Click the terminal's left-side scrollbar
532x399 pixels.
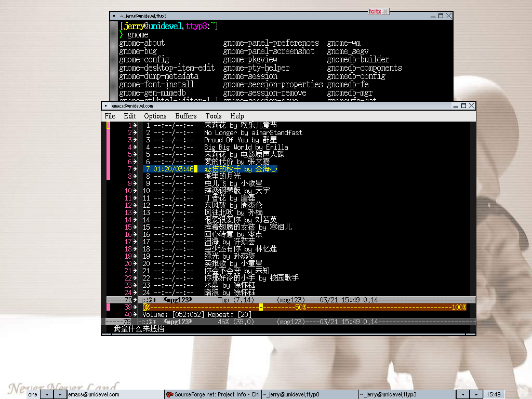[x=114, y=61]
